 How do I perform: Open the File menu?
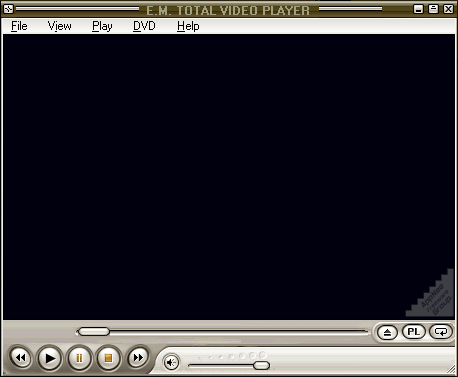[x=19, y=26]
